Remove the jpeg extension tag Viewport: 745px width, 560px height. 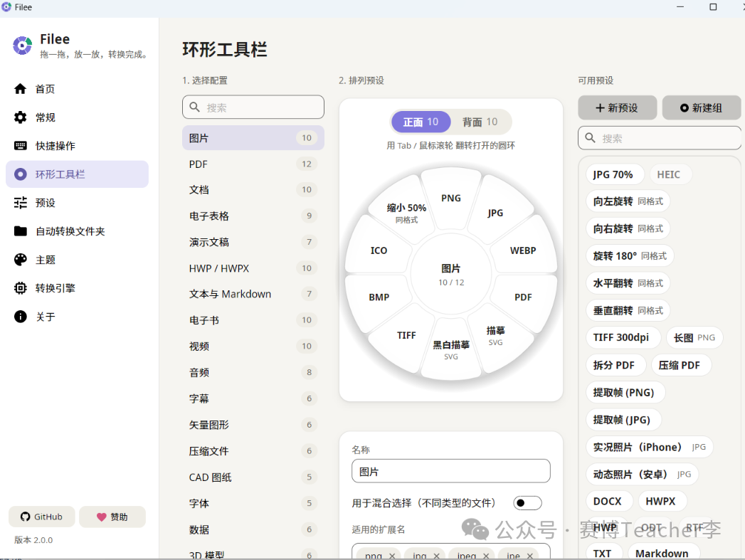(486, 555)
